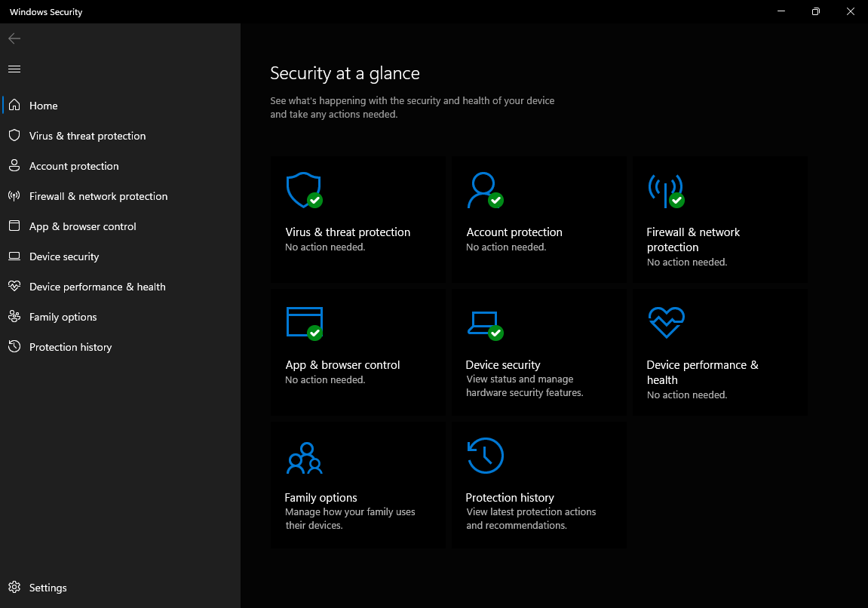Screen dimensions: 868x608
Task: Open the Virus & threat protection tile title
Action: point(348,232)
